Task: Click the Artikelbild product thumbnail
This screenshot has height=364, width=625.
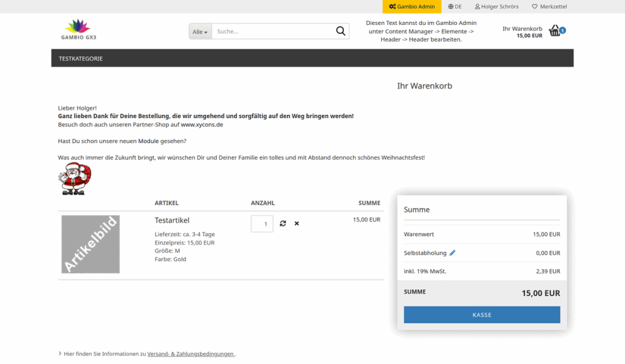Action: coord(91,244)
